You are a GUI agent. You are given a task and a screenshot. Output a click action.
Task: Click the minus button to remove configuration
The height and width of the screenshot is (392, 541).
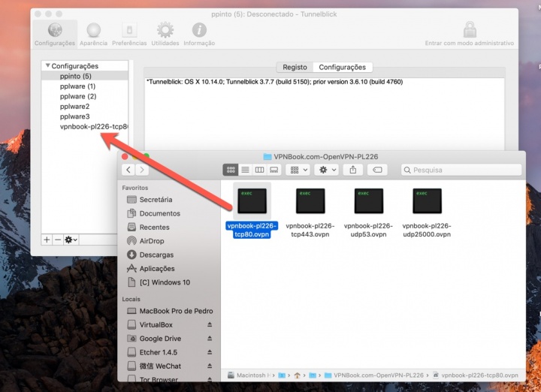point(58,240)
